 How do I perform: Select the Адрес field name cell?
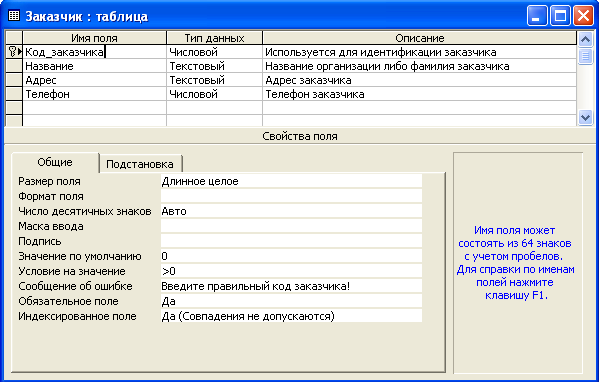95,80
